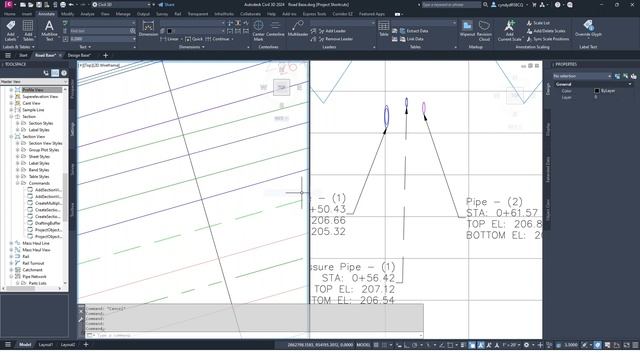Screen dimensions: 640x360
Task: Open the Survey ribbon tab
Action: [x=162, y=14]
